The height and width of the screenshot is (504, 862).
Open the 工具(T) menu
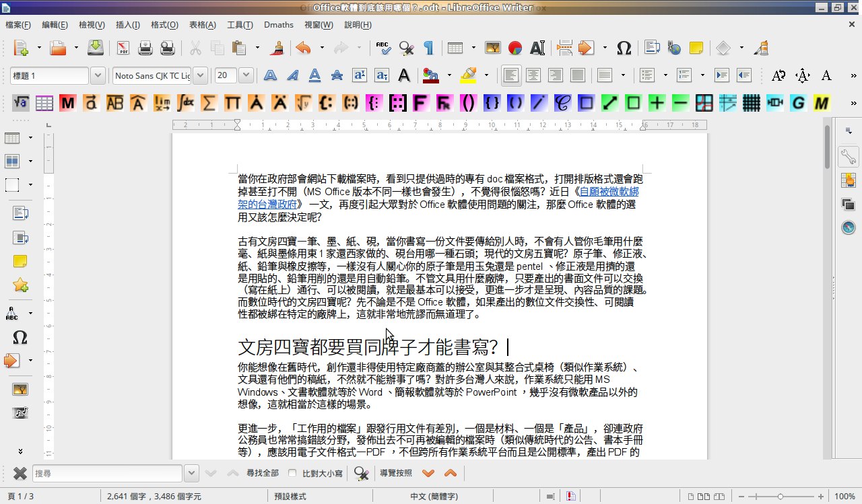click(x=240, y=25)
